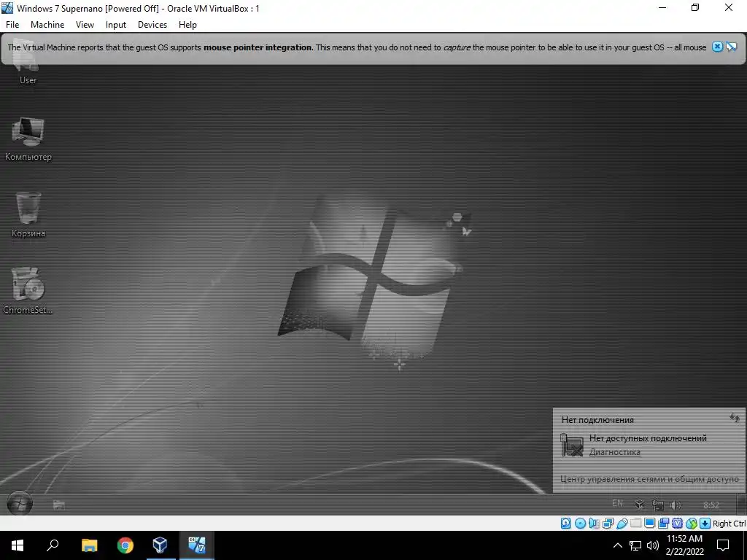Open the pinned Explorer icon on guest taskbar

58,505
